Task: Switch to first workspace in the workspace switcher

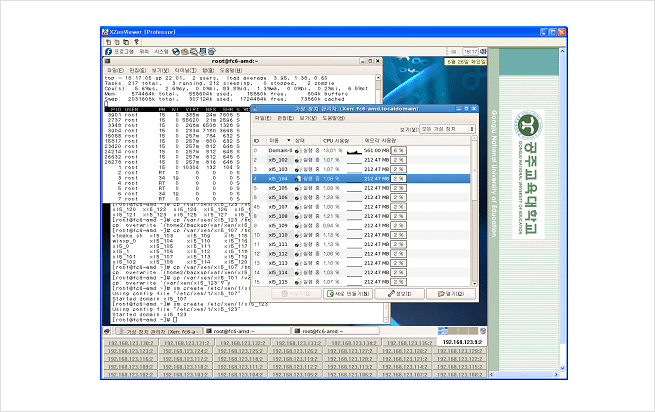Action: pos(443,331)
